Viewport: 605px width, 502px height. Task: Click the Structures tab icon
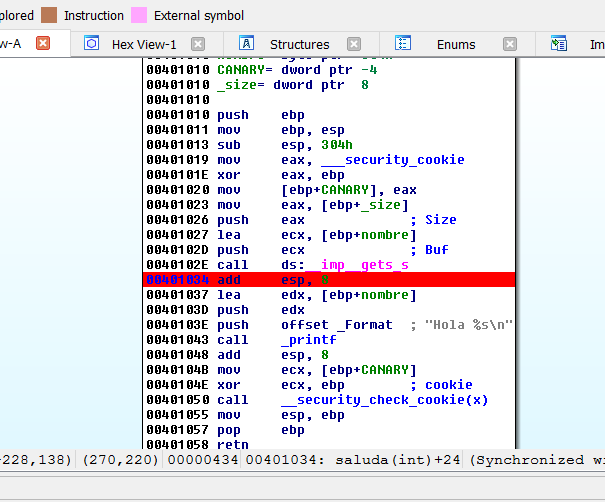click(x=246, y=44)
